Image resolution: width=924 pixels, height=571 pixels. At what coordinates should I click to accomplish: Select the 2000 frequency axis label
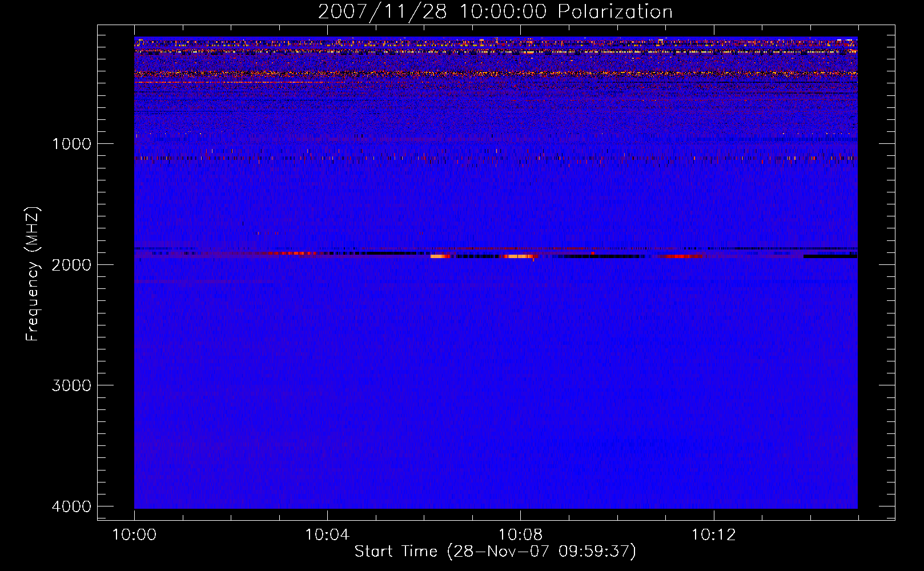[71, 265]
